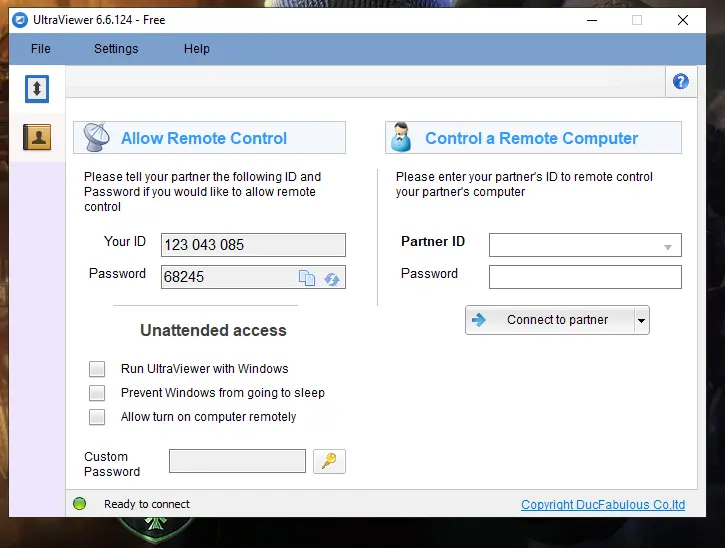This screenshot has width=725, height=548.
Task: Open the contacts address book sidebar icon
Action: [x=37, y=137]
